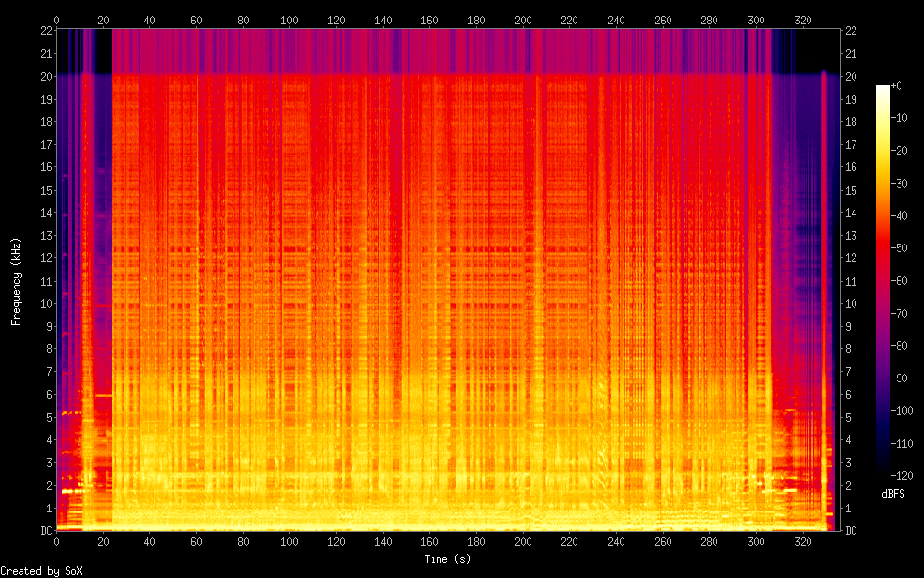Click the "-40" legend value

(x=899, y=216)
